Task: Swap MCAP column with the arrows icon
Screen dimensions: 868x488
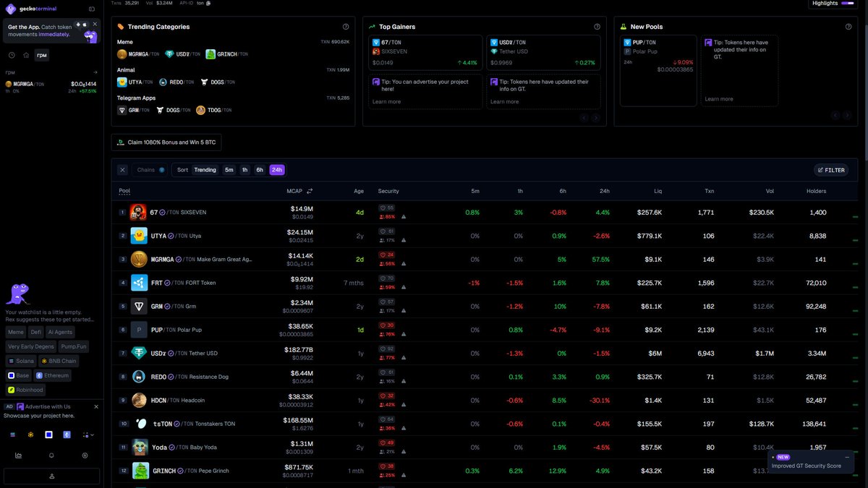Action: pyautogui.click(x=310, y=191)
